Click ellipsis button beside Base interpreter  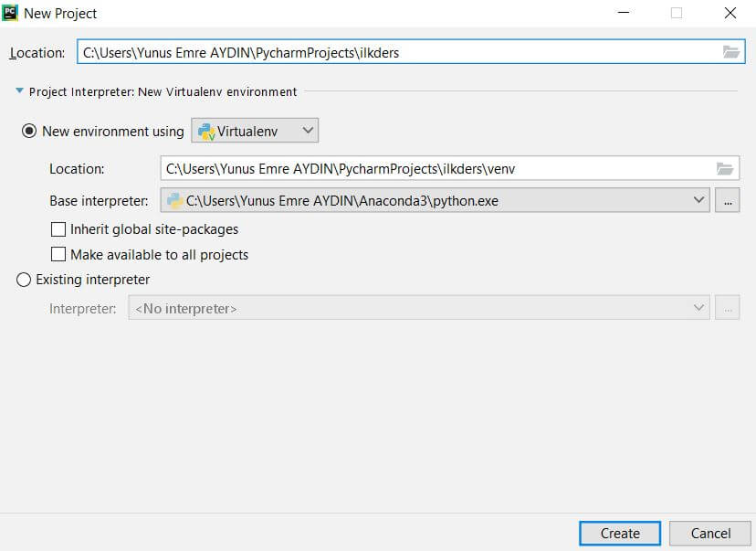[728, 200]
